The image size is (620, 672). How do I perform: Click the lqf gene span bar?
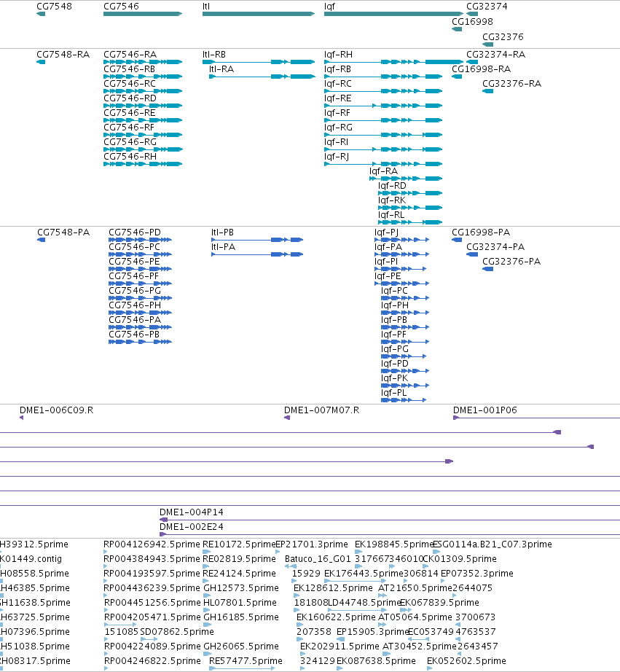click(393, 14)
